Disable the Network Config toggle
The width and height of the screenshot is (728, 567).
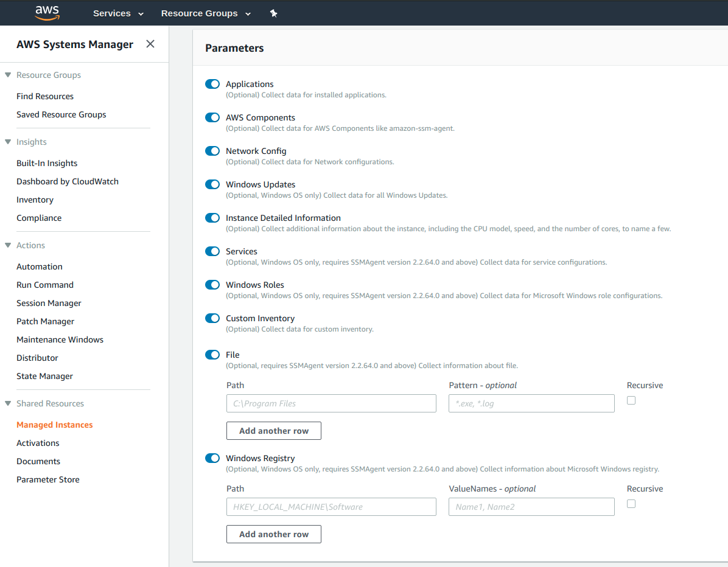pyautogui.click(x=212, y=151)
